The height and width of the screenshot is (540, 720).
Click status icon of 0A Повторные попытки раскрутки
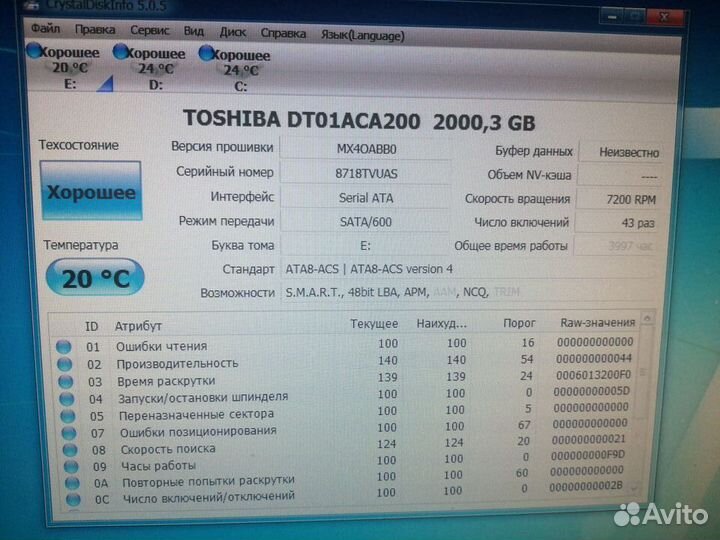(x=72, y=483)
